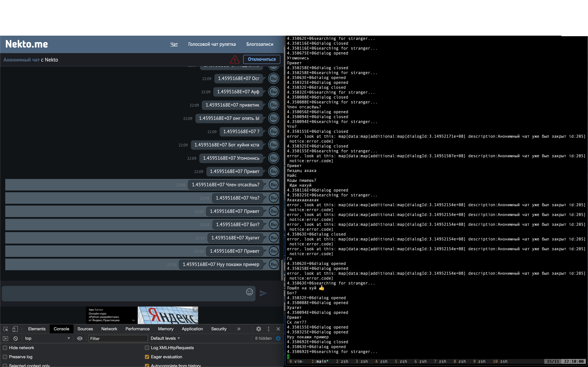
Task: Clear console with the ban icon
Action: click(16, 338)
